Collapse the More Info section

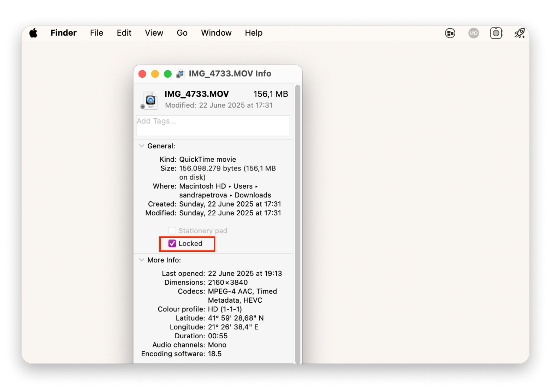point(142,260)
